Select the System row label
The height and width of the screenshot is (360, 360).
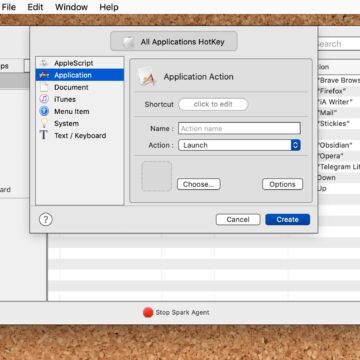(x=66, y=123)
